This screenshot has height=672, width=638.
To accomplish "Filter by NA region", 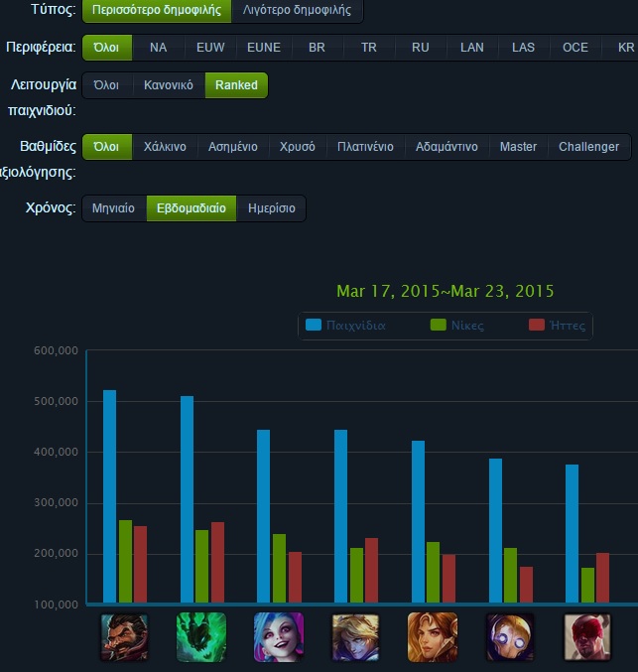I will pyautogui.click(x=158, y=47).
